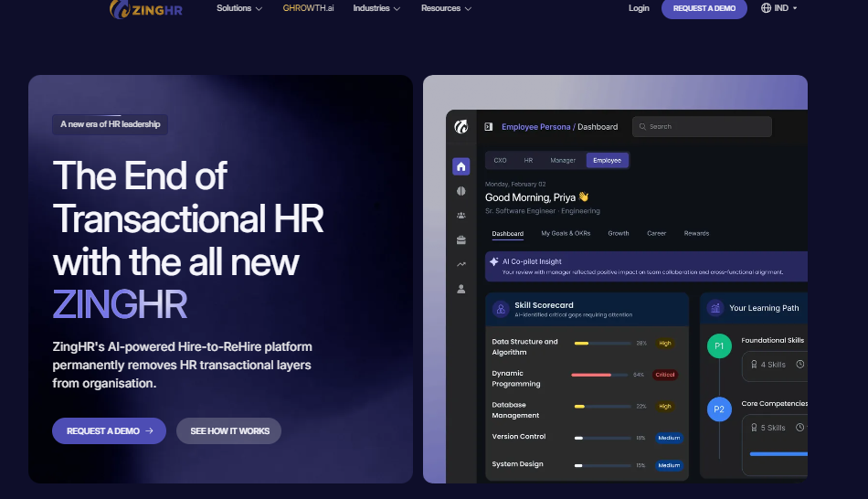Image resolution: width=868 pixels, height=499 pixels.
Task: Select the HR persona tab
Action: (x=529, y=161)
